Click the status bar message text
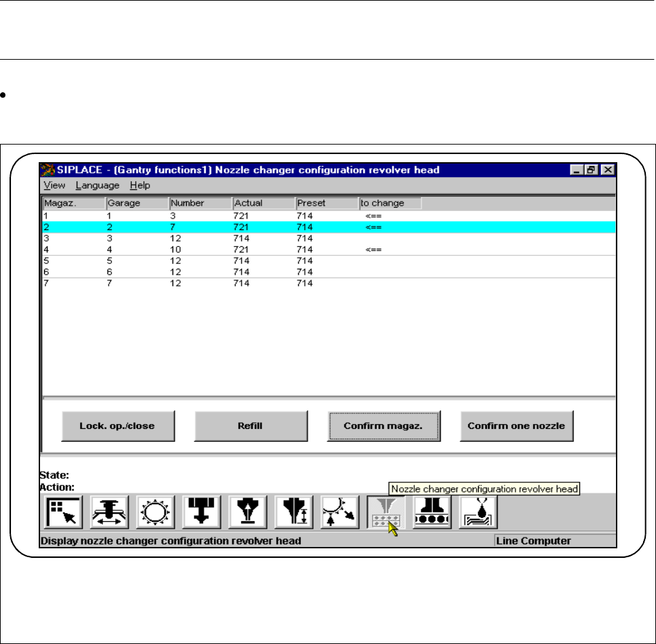 (x=170, y=541)
